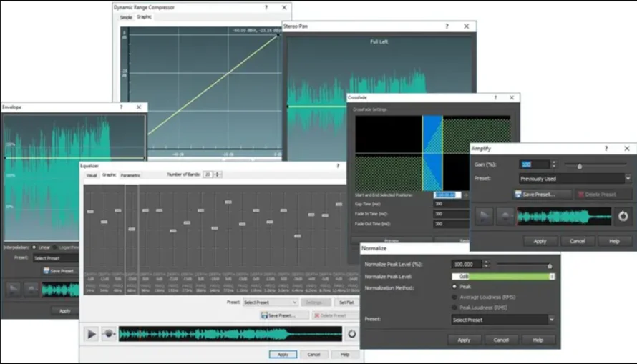This screenshot has height=364, width=637.
Task: Play preview in the Equalizer dialog
Action: [x=92, y=334]
